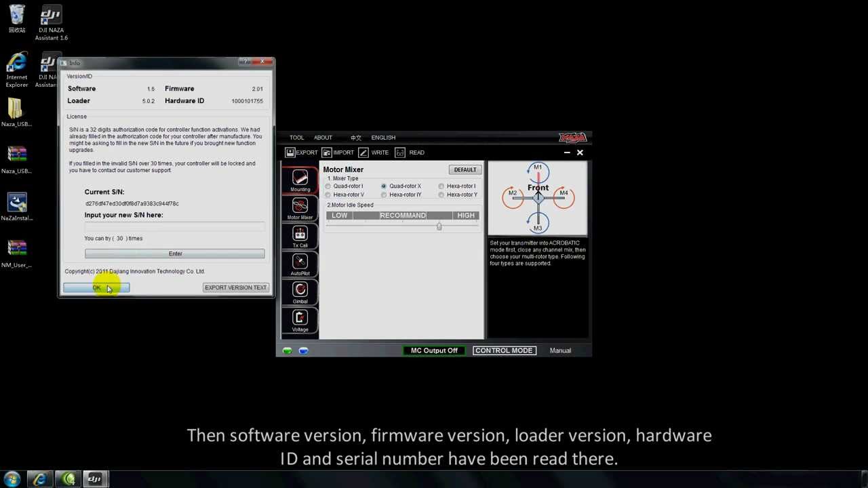Viewport: 868px width, 488px height.
Task: Open the Tx Cali sidebar section
Action: click(300, 236)
